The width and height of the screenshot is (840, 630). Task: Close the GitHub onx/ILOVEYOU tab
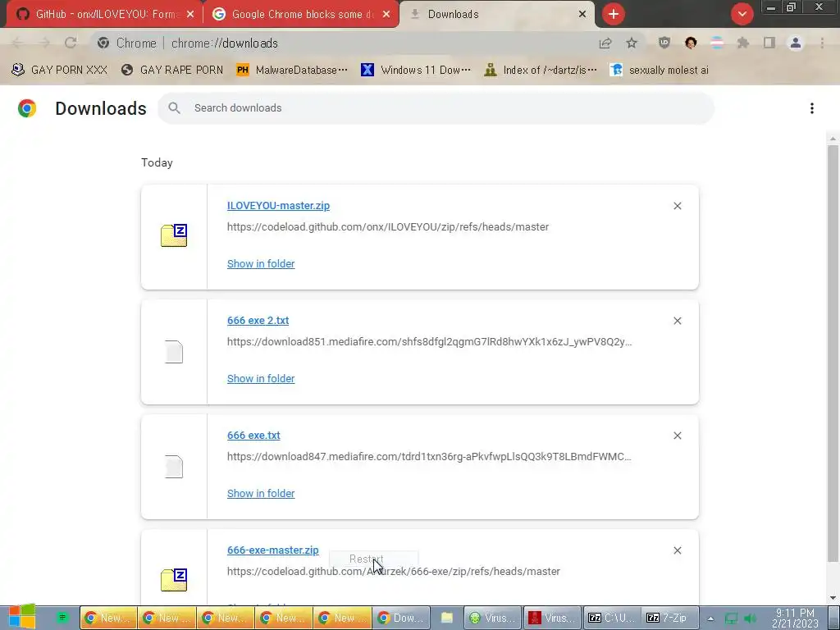(x=190, y=15)
